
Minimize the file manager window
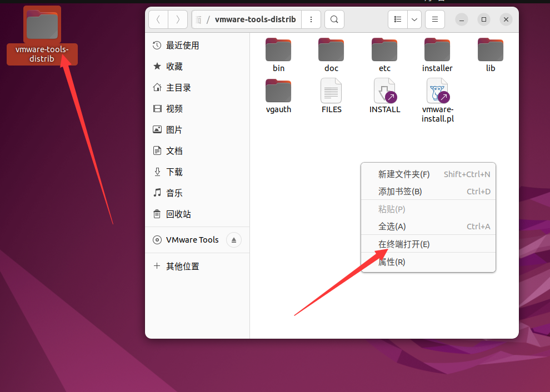462,19
